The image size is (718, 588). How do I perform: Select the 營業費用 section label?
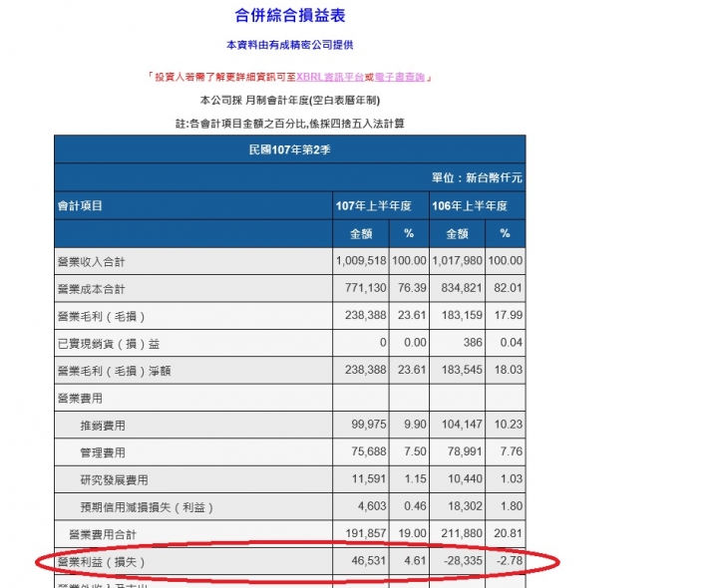(x=80, y=398)
